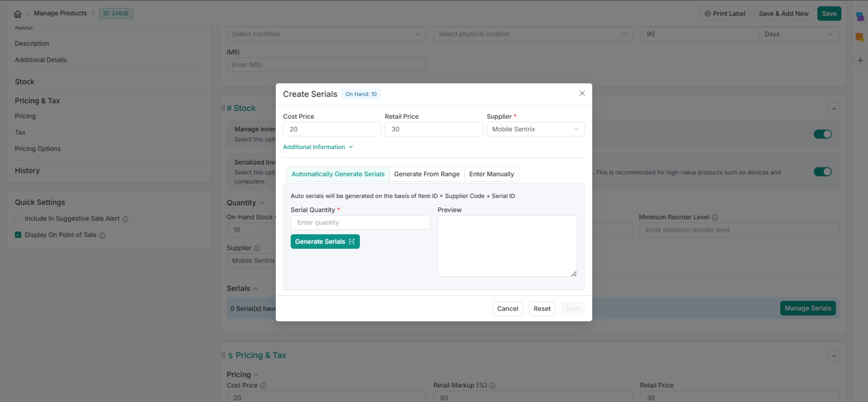
Task: Go to Description in sidebar
Action: tap(32, 43)
